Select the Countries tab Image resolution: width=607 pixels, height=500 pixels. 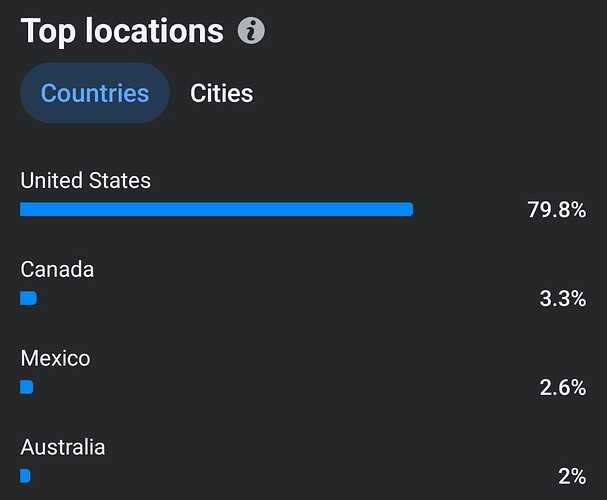(95, 93)
